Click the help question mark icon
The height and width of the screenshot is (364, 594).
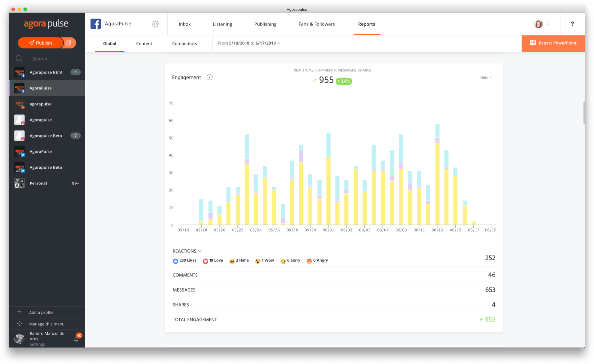pyautogui.click(x=573, y=24)
